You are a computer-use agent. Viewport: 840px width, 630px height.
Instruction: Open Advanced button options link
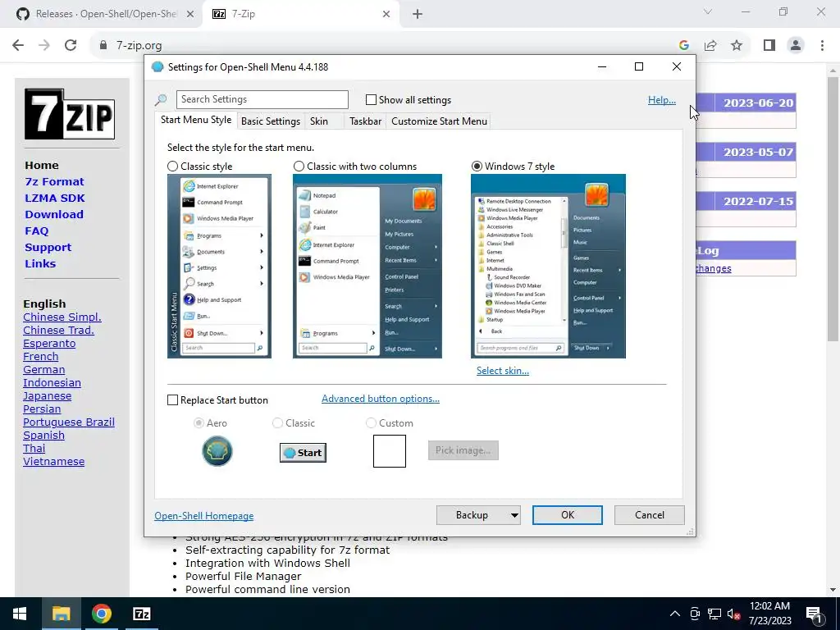point(381,399)
